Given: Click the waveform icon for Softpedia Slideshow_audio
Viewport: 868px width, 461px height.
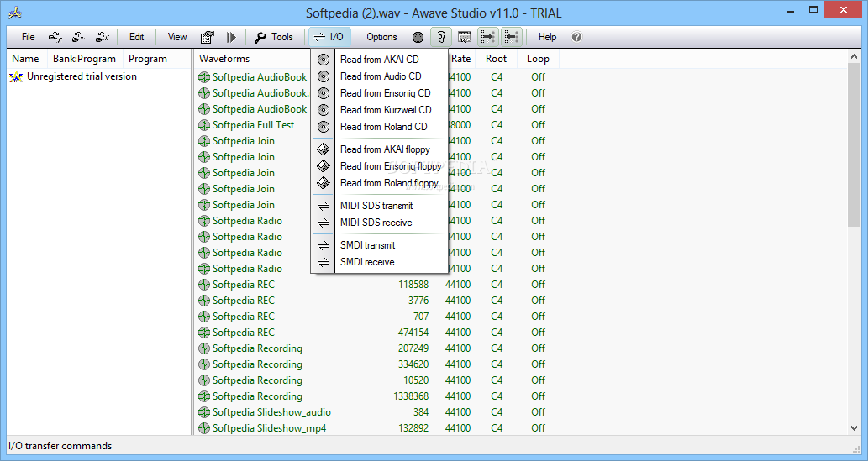Looking at the screenshot, I should click(x=204, y=412).
